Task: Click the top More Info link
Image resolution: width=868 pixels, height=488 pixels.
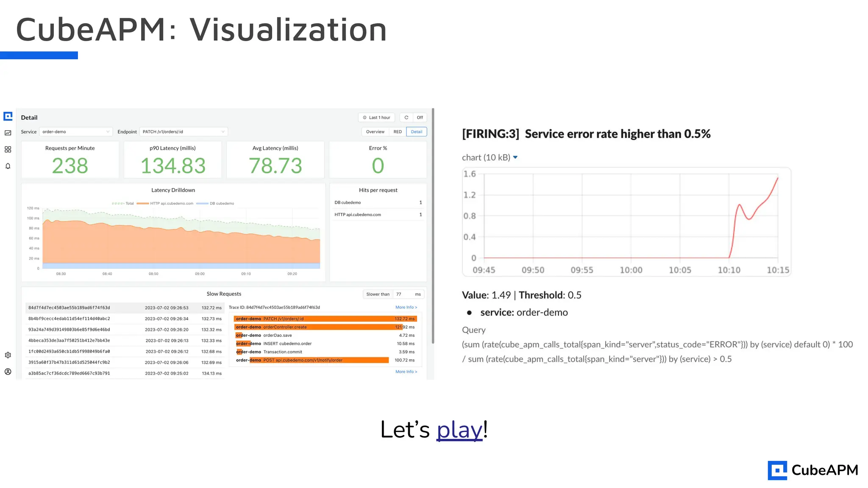Action: coord(406,308)
